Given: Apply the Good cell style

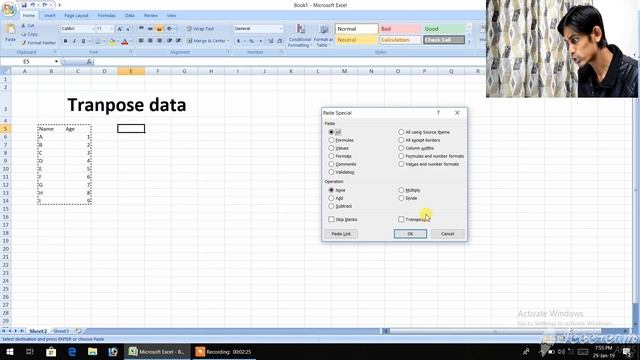Looking at the screenshot, I should (x=444, y=29).
